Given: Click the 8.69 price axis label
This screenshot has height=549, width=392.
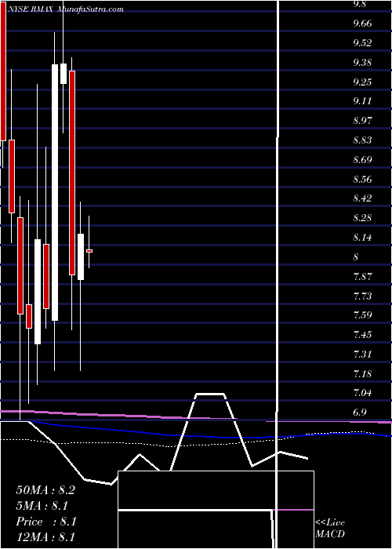Looking at the screenshot, I should [362, 160].
